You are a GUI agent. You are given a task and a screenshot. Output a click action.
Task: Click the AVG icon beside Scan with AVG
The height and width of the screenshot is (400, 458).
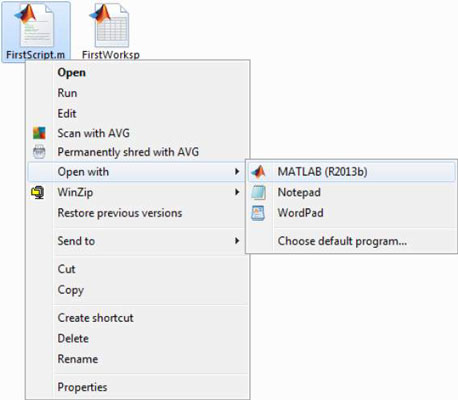coord(39,133)
